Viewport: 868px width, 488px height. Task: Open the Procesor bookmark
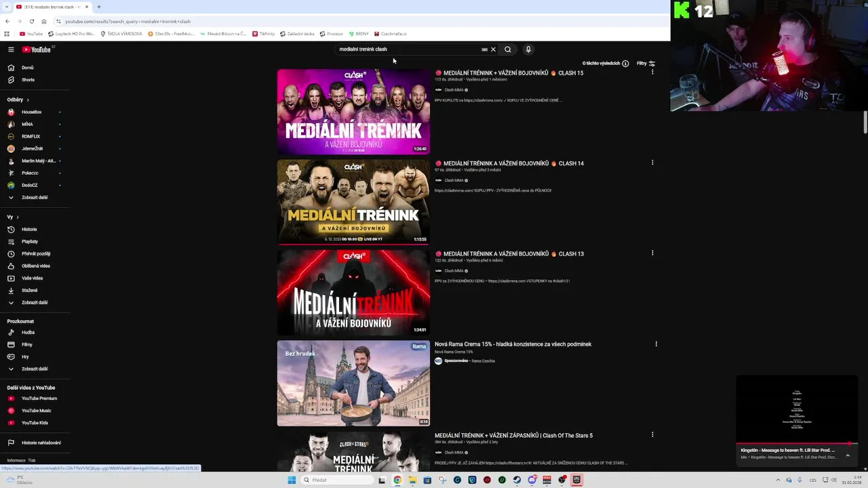(x=332, y=34)
